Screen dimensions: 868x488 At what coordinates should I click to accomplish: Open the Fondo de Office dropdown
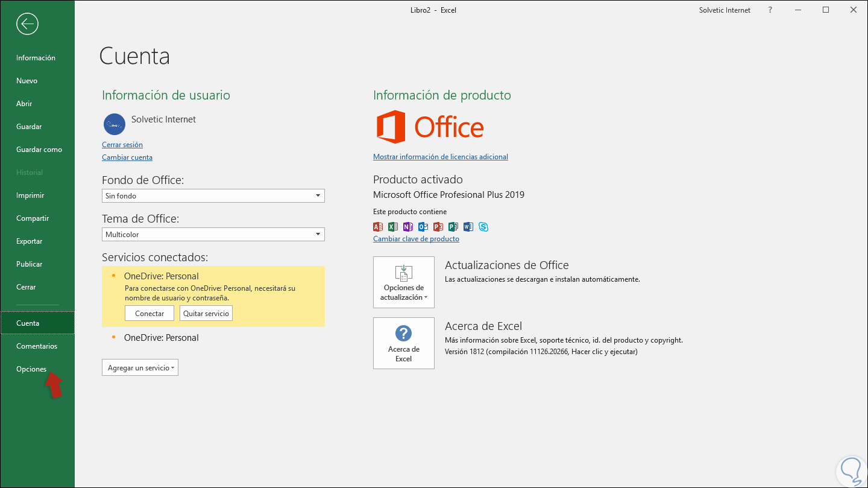point(213,196)
